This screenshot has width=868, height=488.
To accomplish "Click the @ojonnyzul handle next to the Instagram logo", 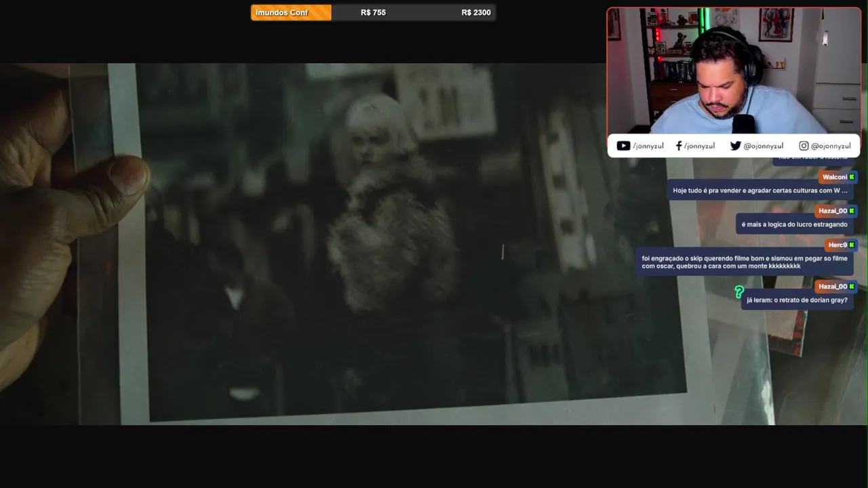I will 831,146.
